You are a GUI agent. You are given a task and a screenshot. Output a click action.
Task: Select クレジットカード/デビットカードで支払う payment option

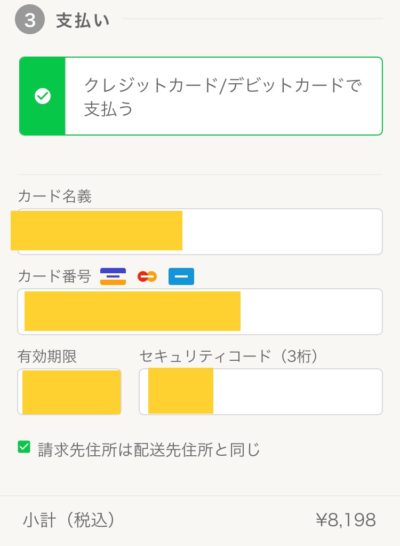[201, 96]
